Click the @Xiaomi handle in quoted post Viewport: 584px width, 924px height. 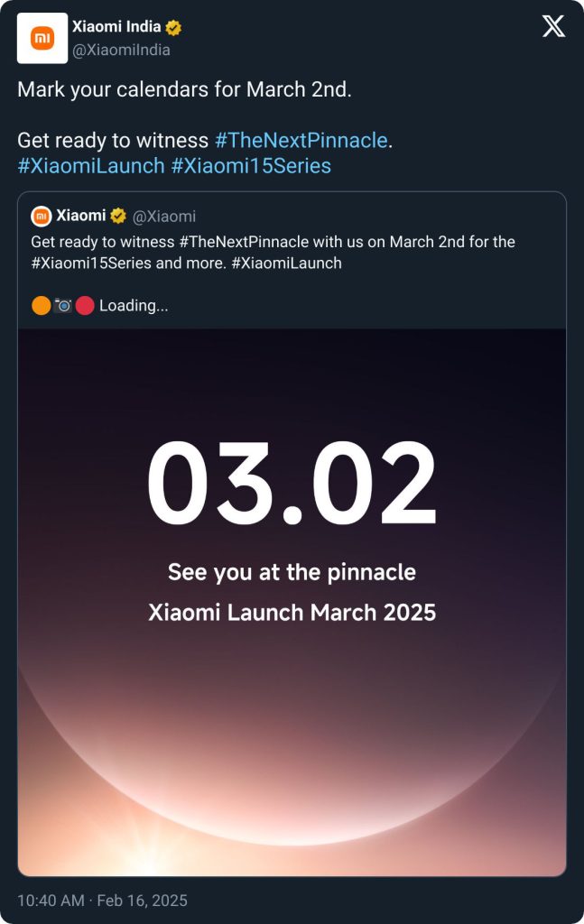point(165,217)
